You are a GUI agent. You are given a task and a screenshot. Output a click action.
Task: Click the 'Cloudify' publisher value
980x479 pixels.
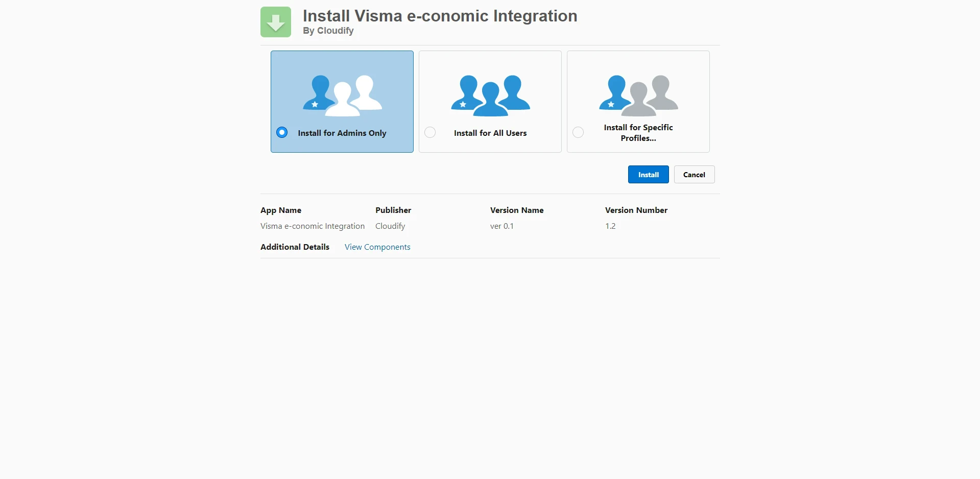(390, 226)
